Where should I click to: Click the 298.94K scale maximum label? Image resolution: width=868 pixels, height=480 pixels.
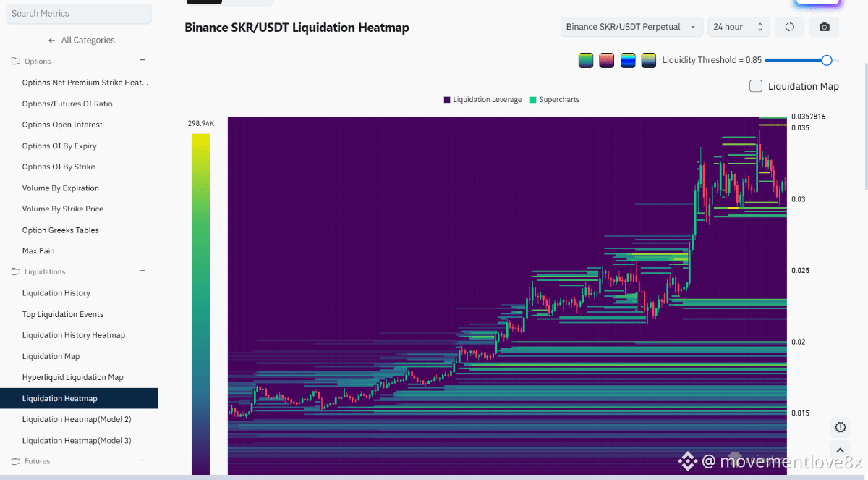pyautogui.click(x=201, y=124)
